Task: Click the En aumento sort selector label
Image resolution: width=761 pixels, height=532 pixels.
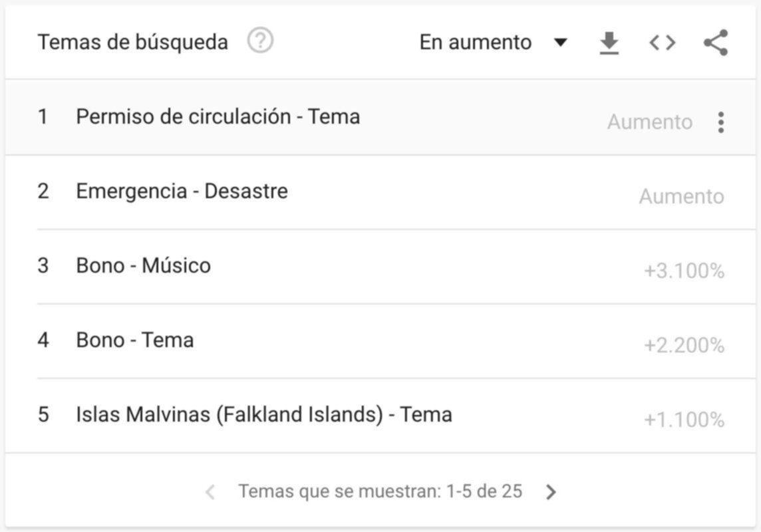Action: pos(475,43)
